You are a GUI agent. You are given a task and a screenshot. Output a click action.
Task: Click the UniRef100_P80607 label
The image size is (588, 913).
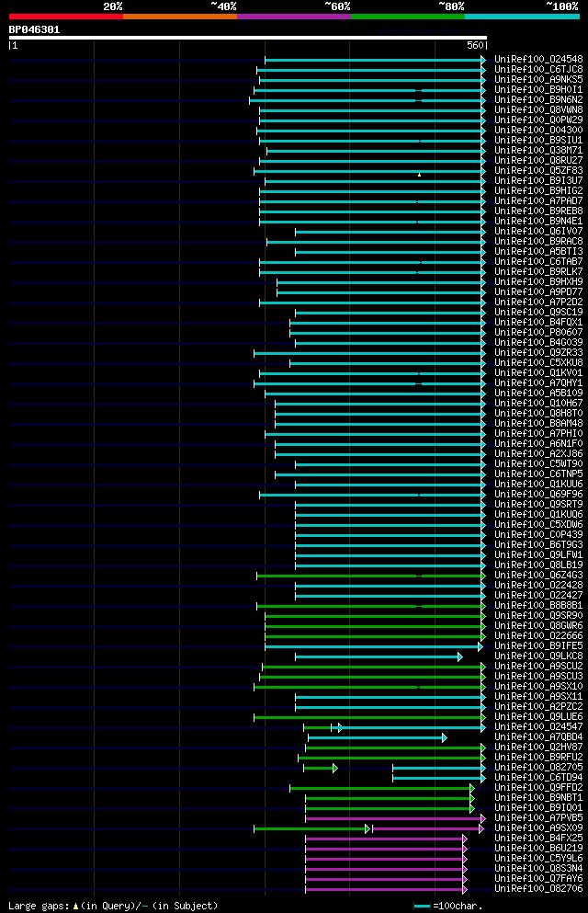(x=538, y=333)
